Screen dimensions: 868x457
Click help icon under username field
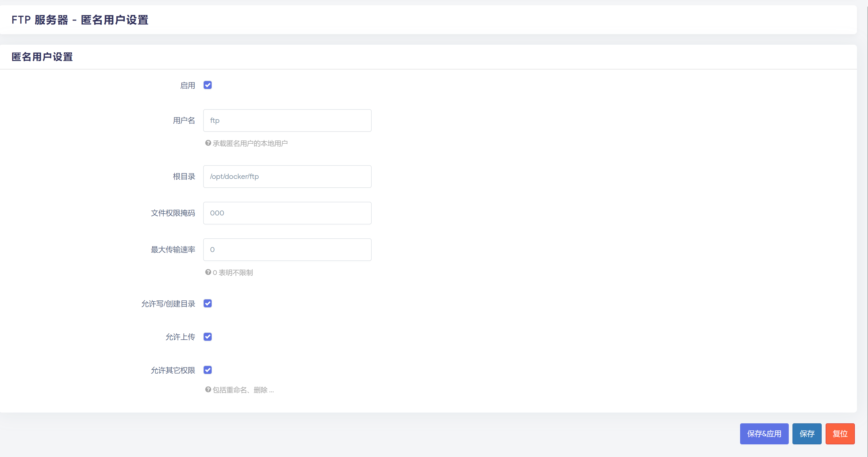[x=208, y=143]
